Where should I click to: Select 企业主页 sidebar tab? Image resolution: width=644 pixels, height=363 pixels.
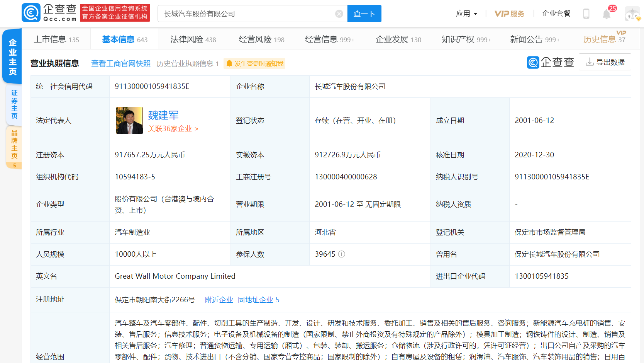pos(13,57)
